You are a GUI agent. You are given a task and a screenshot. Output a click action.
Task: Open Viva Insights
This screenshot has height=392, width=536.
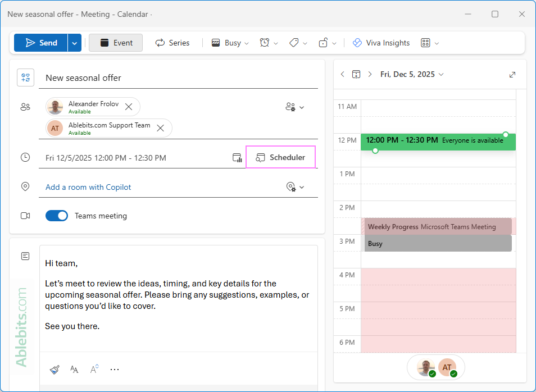[381, 43]
